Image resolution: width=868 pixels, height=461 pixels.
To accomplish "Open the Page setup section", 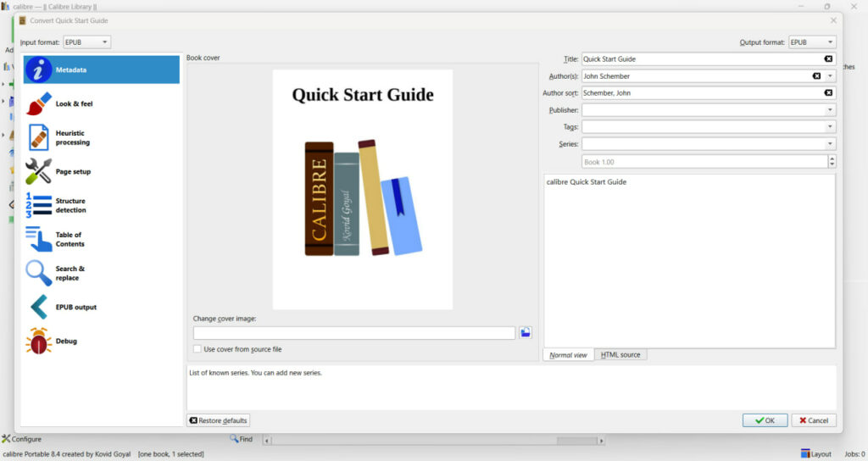I will [x=102, y=171].
